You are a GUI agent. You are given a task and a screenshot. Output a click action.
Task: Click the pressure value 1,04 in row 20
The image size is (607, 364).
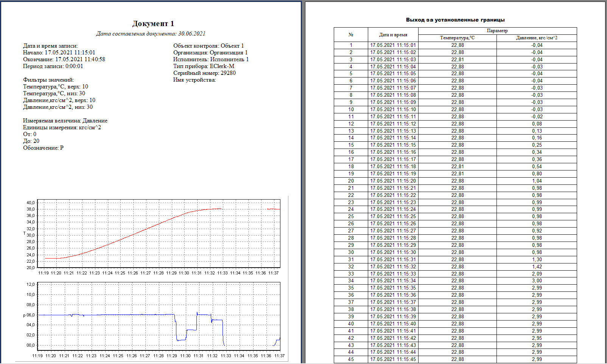click(537, 181)
